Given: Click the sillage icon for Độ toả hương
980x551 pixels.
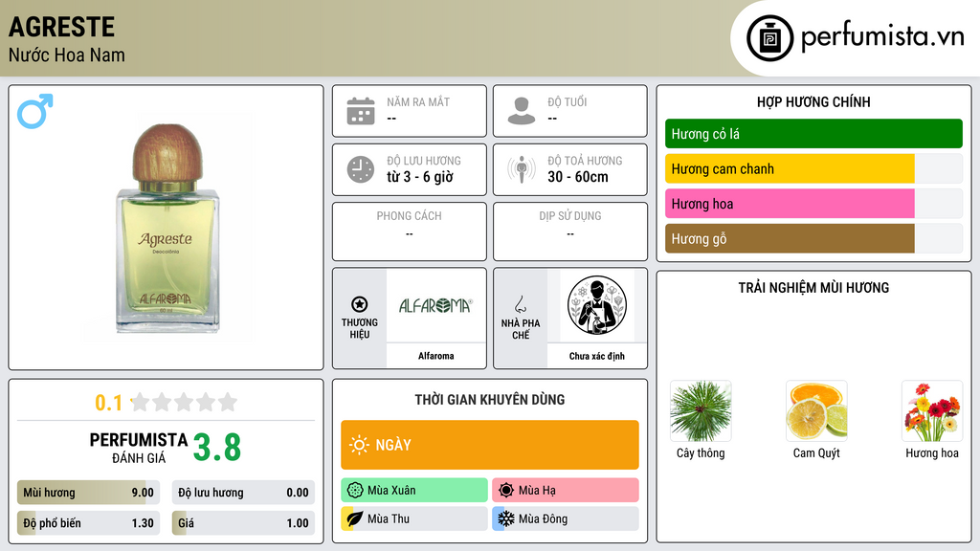Looking at the screenshot, I should [x=522, y=169].
